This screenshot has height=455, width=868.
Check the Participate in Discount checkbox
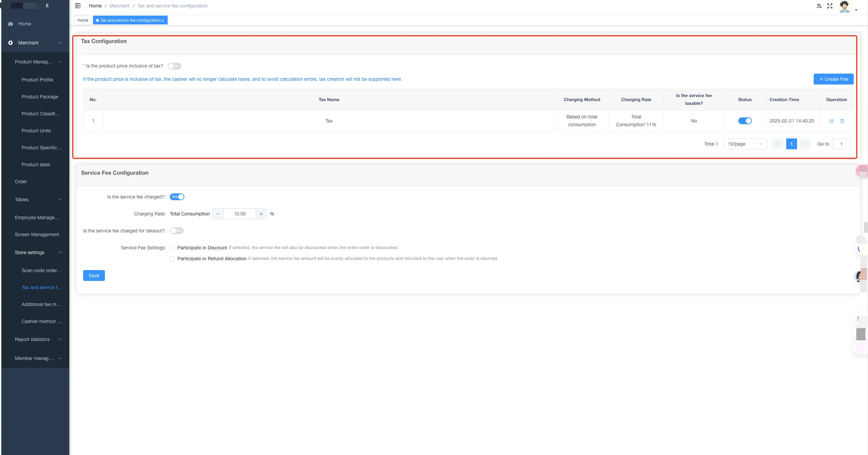172,248
